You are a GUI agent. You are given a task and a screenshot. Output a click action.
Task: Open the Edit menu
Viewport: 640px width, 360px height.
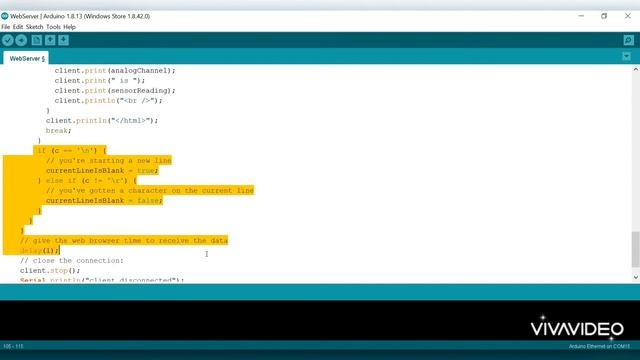pyautogui.click(x=18, y=27)
